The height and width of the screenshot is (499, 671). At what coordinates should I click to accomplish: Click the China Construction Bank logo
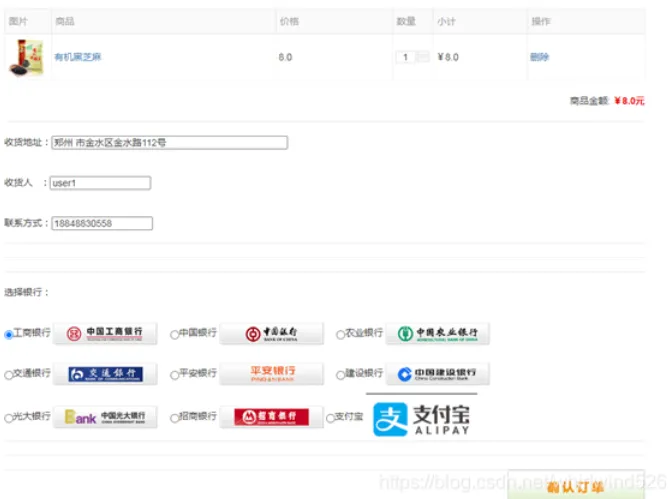tap(437, 374)
